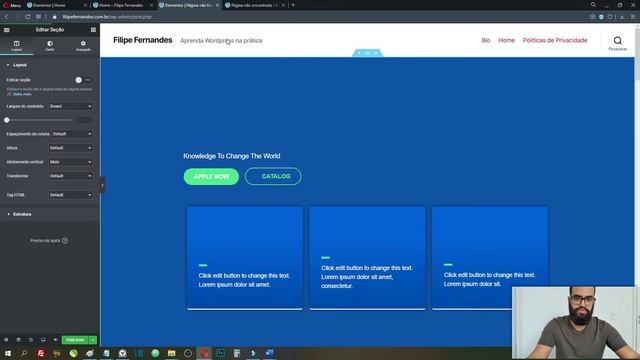Switch to the Layout tab
The image size is (640, 360).
tap(16, 46)
